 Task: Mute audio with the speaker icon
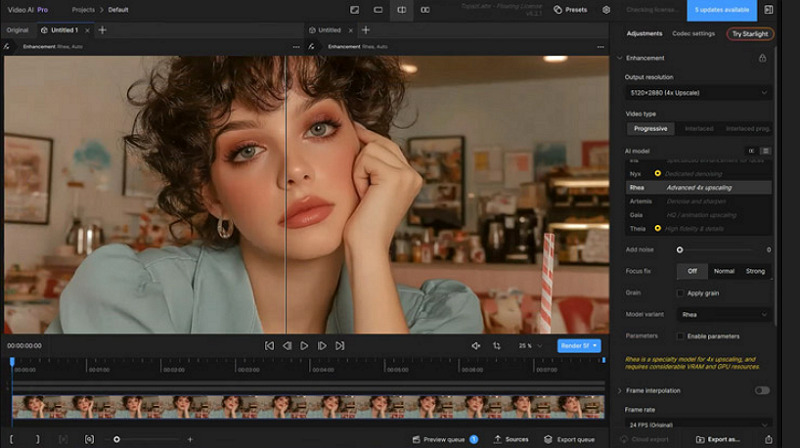click(x=476, y=346)
